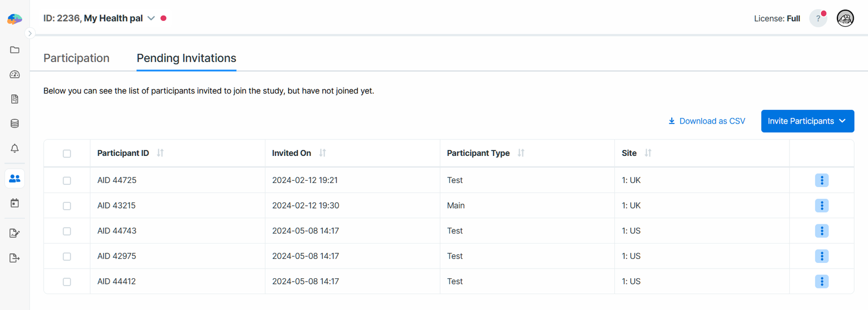The width and height of the screenshot is (868, 310).
Task: Open the help question mark icon
Action: [x=818, y=19]
